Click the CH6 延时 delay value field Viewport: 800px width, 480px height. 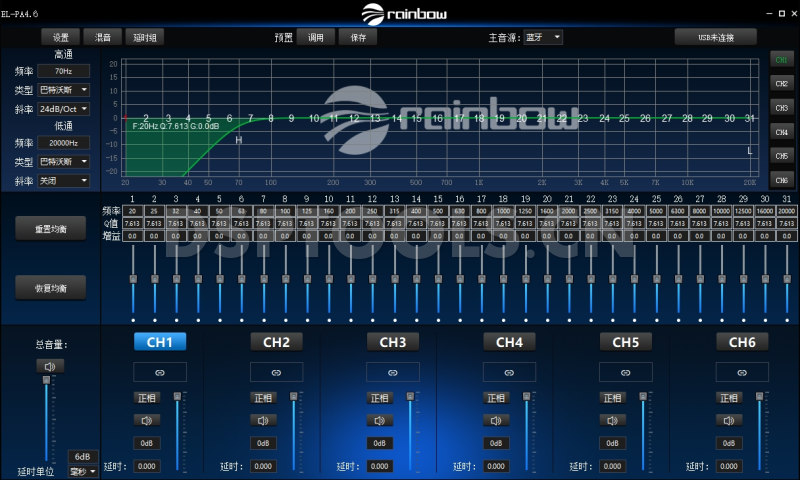(729, 466)
